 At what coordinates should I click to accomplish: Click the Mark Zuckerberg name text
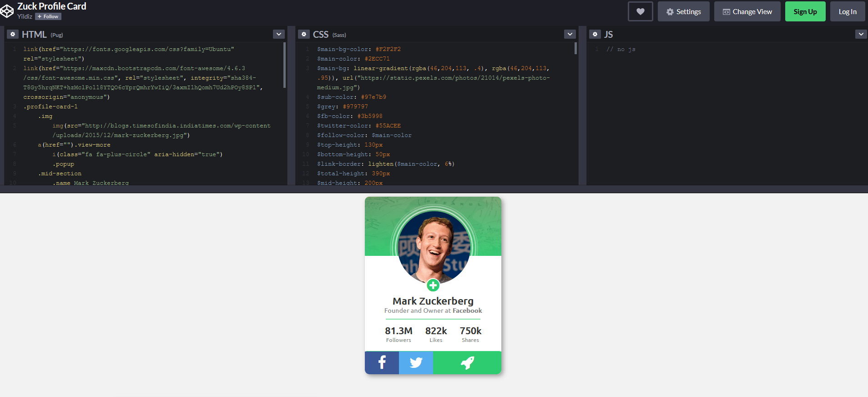click(433, 301)
